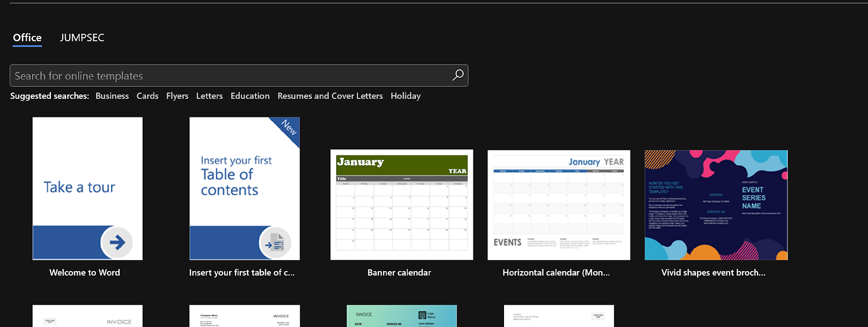This screenshot has width=868, height=327.
Task: Click the Banner calendar label
Action: click(399, 273)
